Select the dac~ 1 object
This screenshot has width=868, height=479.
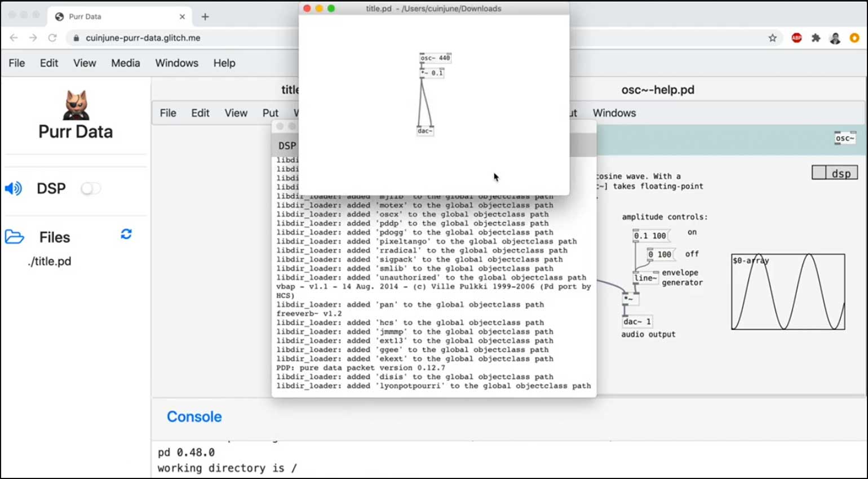(637, 322)
